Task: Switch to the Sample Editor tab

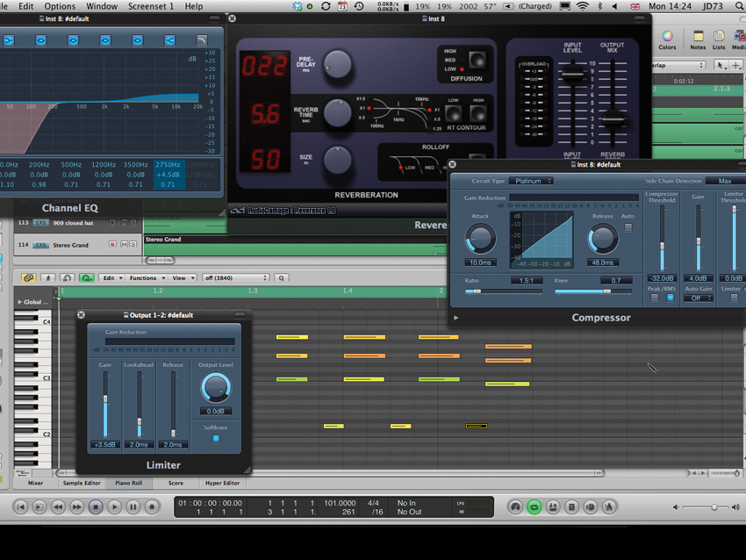Action: [x=82, y=483]
